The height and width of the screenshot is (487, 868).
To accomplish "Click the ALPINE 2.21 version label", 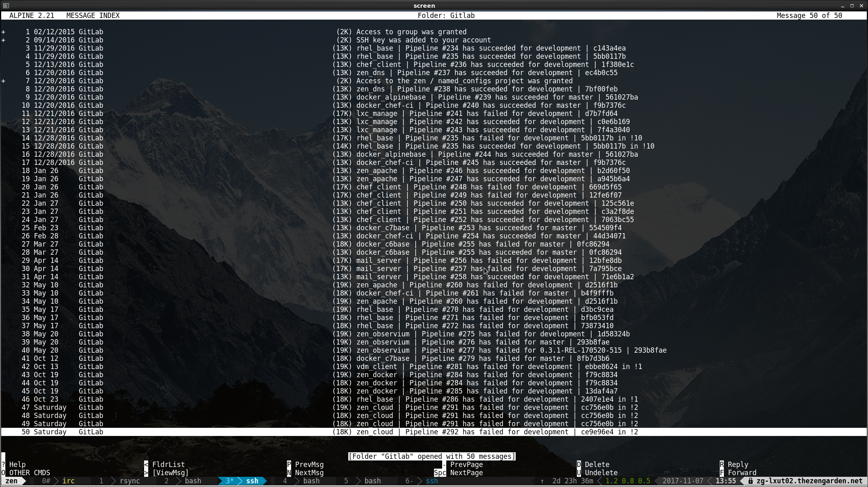I will tap(32, 16).
